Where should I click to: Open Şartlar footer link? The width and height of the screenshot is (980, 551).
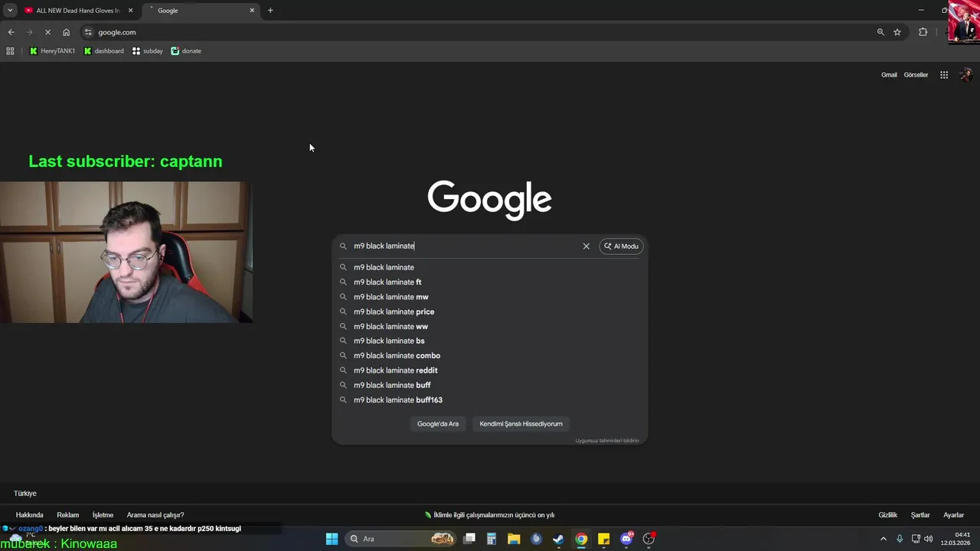(920, 515)
